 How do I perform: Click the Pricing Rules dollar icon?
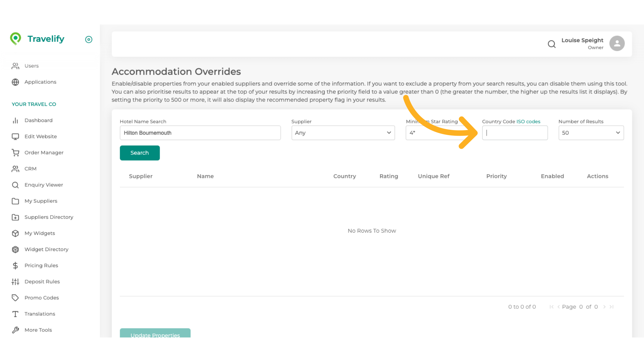(15, 265)
